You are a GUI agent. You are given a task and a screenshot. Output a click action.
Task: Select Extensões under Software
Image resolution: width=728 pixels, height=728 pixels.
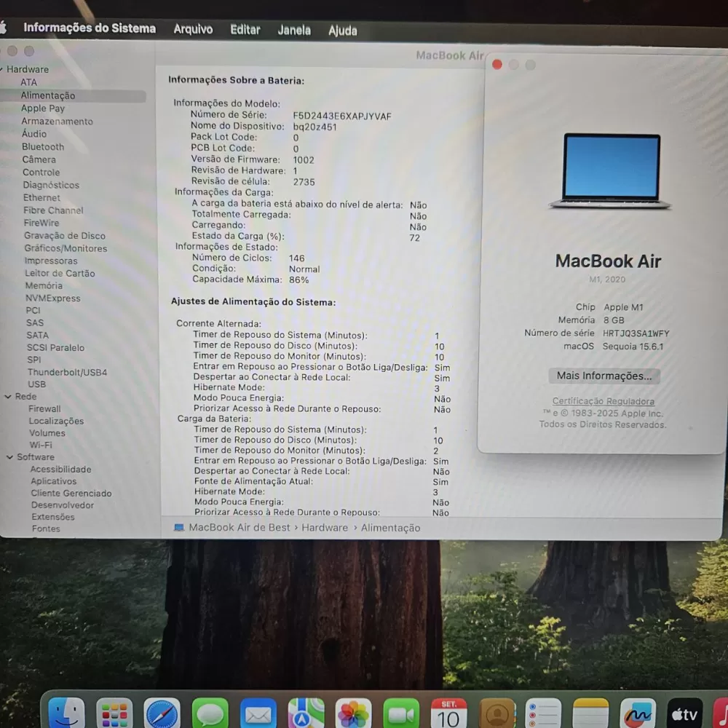53,517
